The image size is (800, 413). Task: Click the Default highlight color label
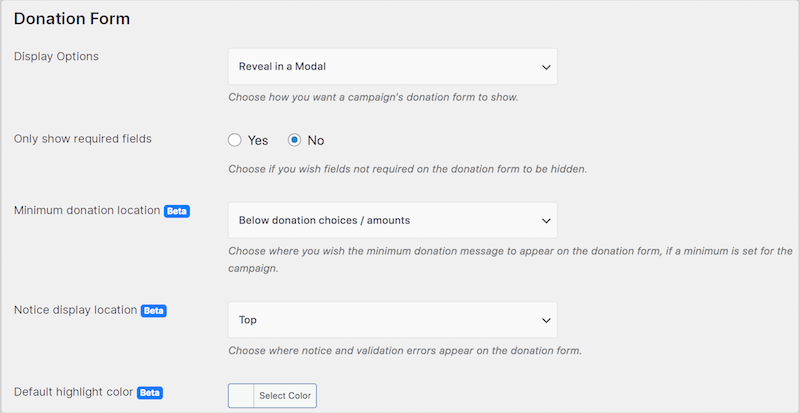73,392
